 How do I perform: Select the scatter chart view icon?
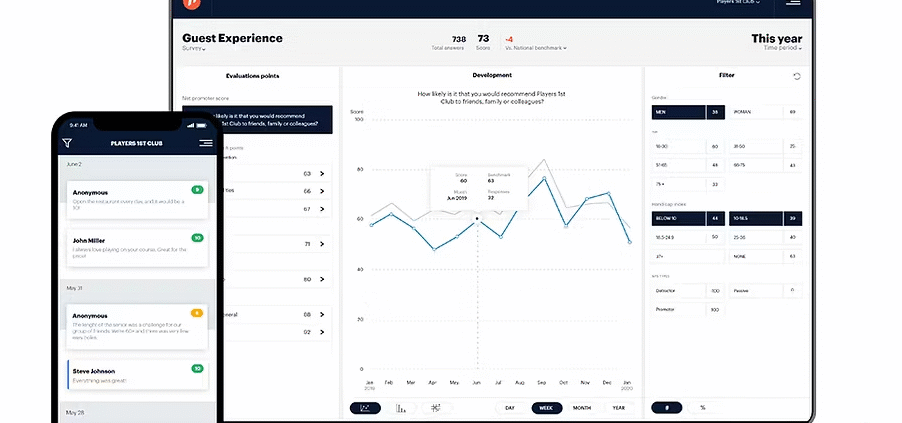coord(435,408)
